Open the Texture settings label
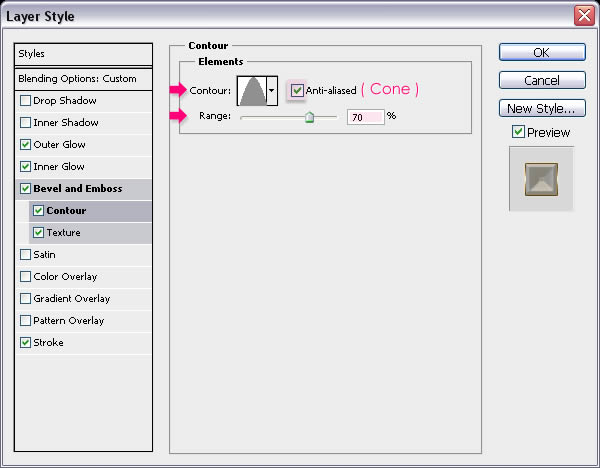The width and height of the screenshot is (600, 468). [x=64, y=233]
